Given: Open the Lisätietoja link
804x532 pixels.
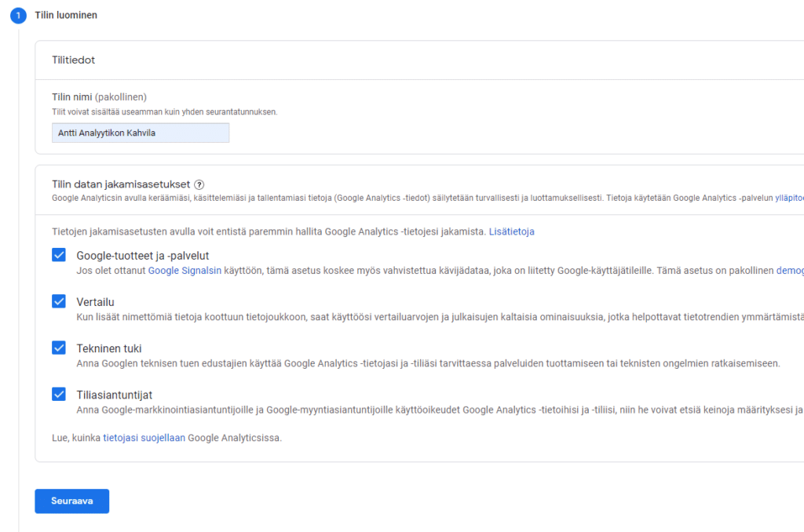Looking at the screenshot, I should click(511, 232).
